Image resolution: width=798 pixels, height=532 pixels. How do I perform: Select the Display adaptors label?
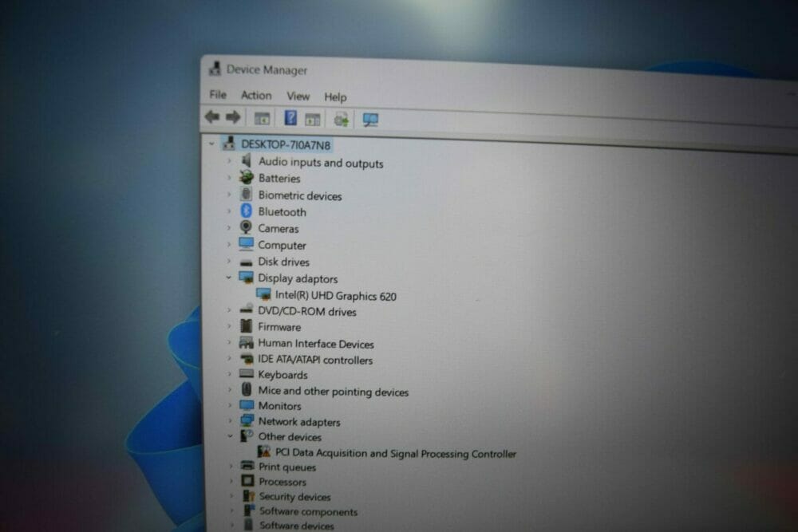coord(298,278)
